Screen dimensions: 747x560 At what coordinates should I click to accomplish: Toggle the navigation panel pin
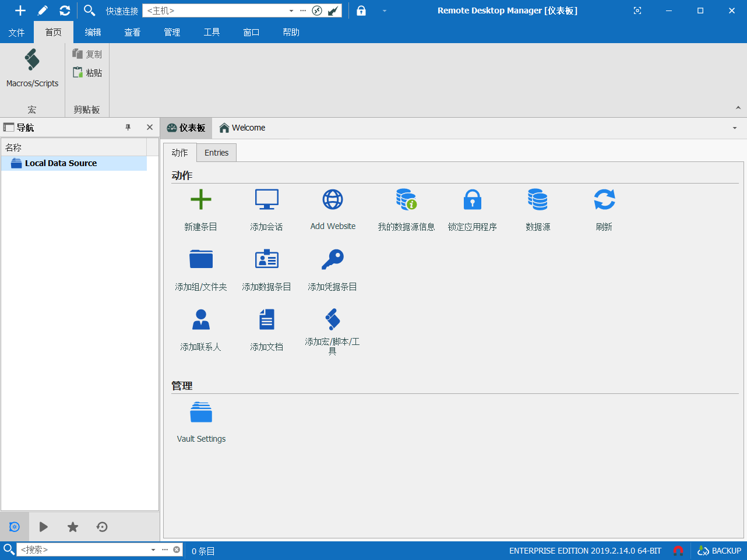coord(128,127)
